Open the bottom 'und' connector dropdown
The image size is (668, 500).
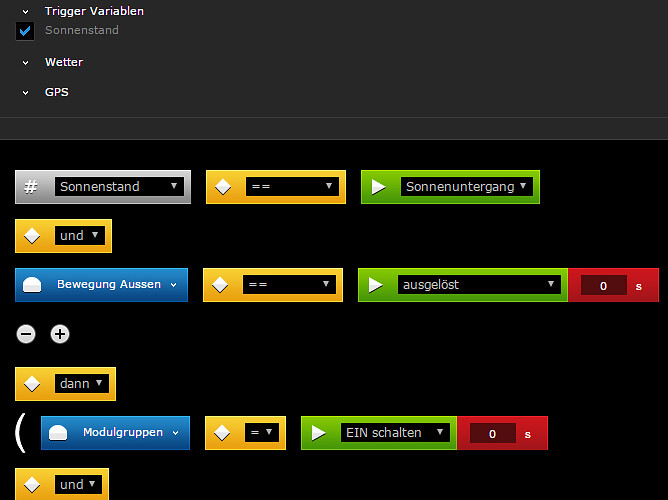tap(78, 485)
